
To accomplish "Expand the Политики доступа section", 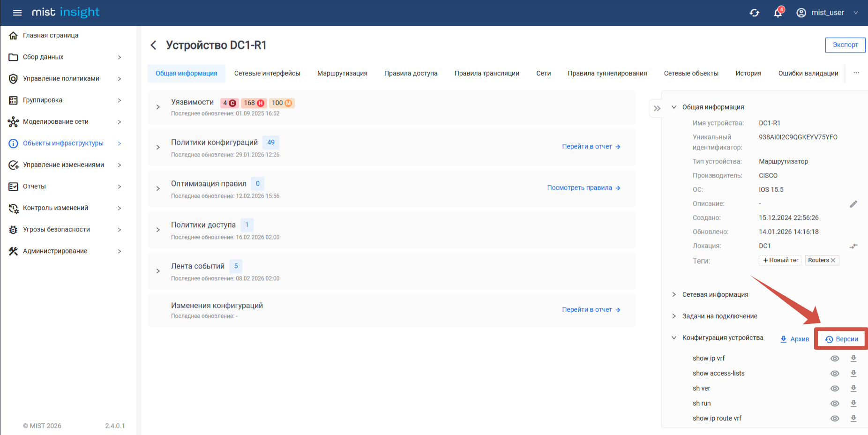I will pos(158,230).
